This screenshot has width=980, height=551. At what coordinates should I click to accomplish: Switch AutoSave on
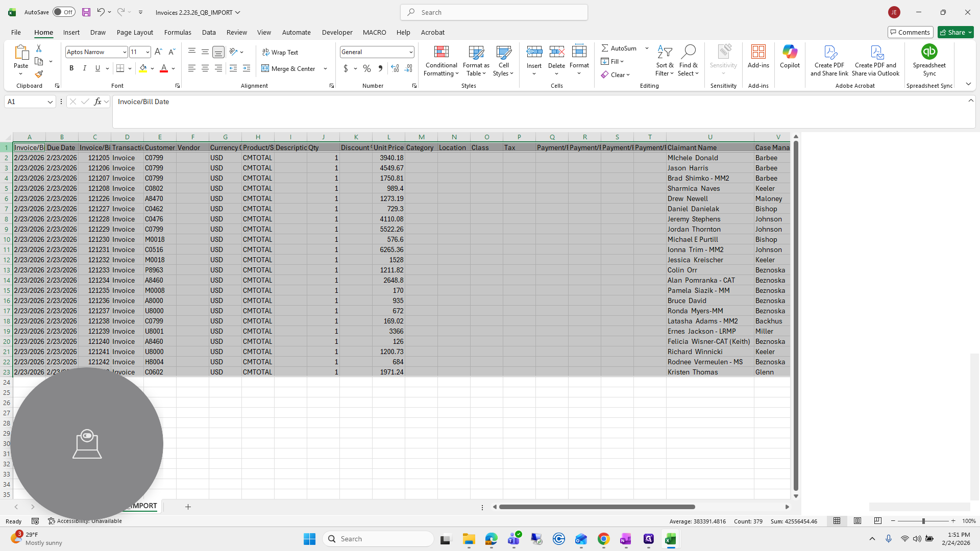coord(64,12)
